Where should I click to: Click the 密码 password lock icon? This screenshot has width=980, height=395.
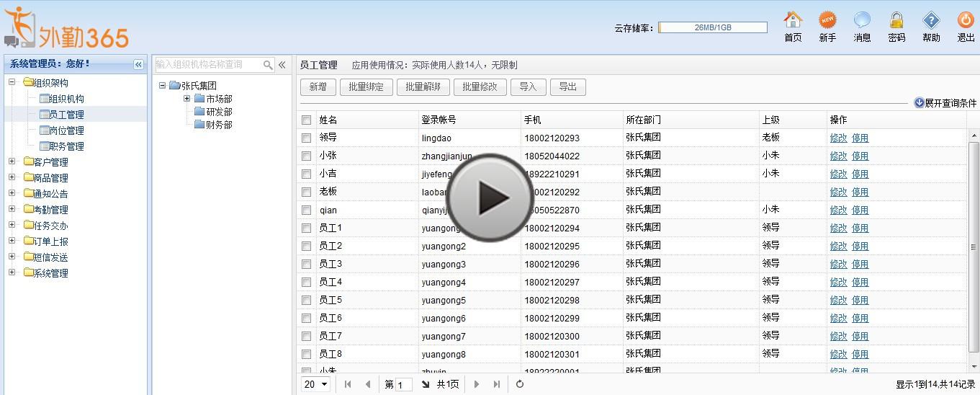coord(896,20)
